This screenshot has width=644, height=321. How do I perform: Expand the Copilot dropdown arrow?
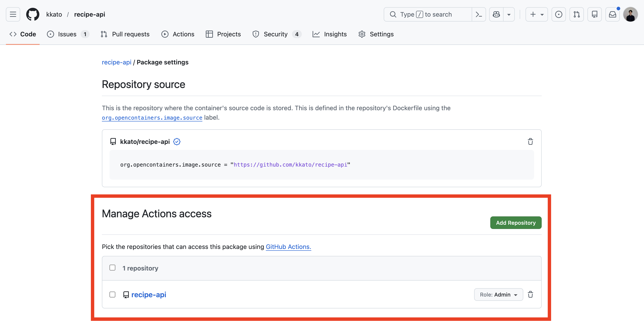pos(509,14)
